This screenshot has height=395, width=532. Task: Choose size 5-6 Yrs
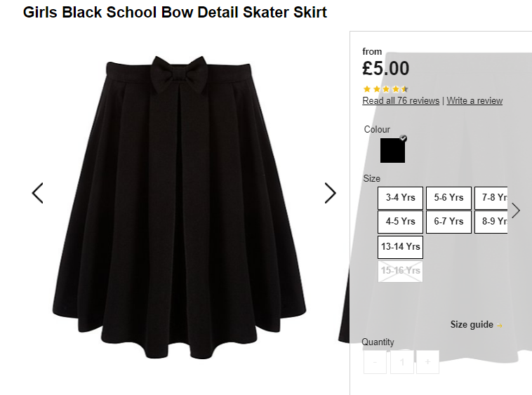click(x=448, y=198)
